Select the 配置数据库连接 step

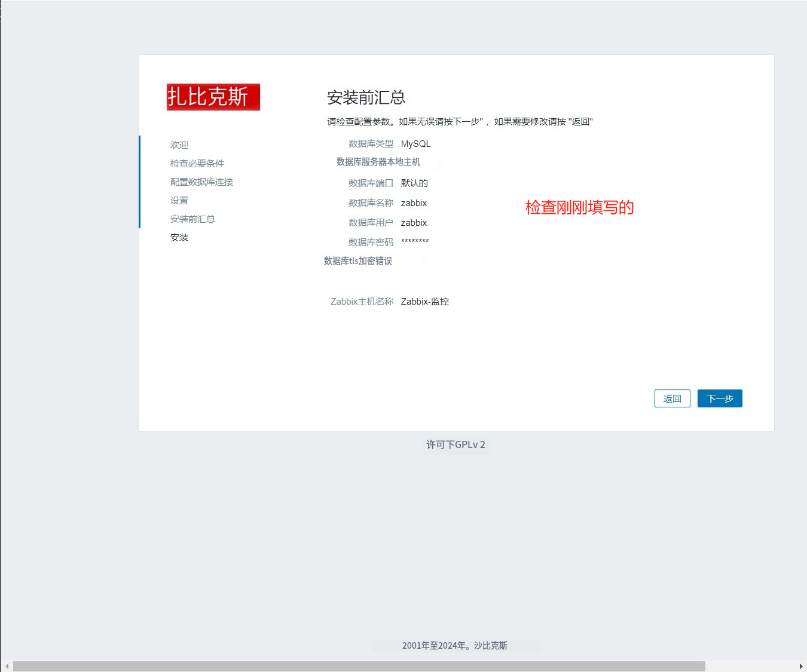click(201, 182)
